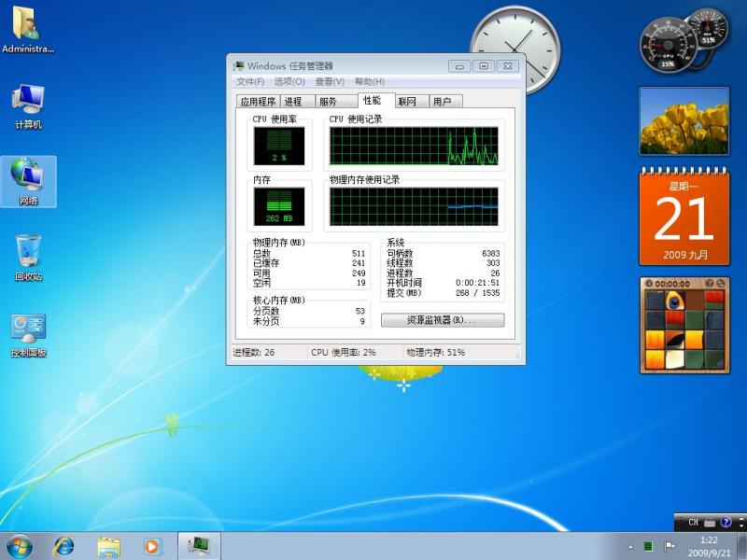Switch to the 用户 tab
747x560 pixels.
[445, 102]
